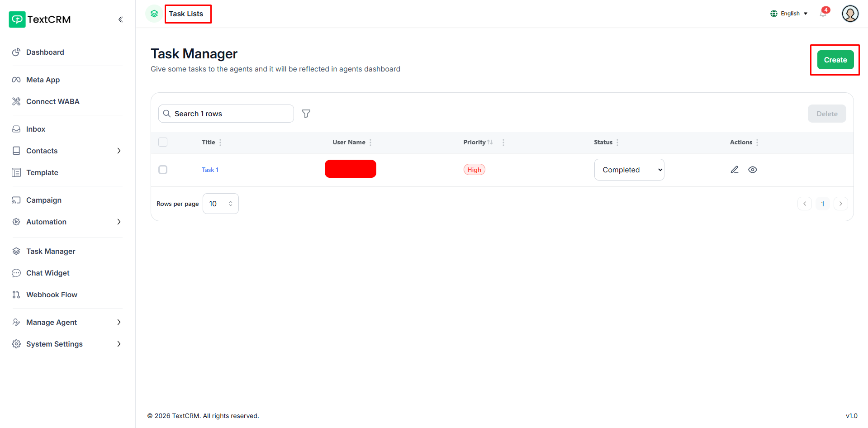Click the Title column options dots
Screen dimensions: 868x428
tap(220, 142)
